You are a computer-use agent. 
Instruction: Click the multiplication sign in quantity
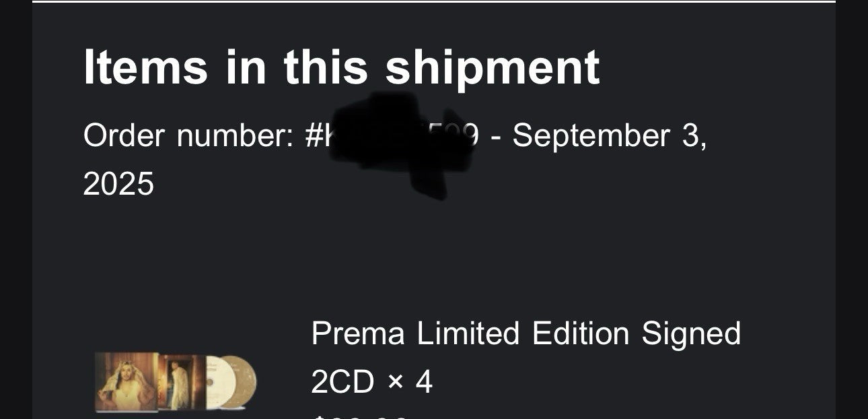click(394, 383)
